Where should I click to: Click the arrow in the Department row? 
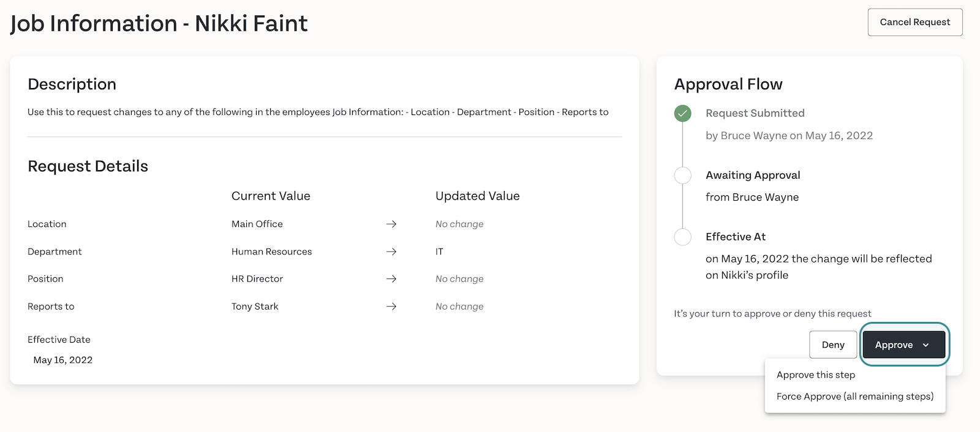(x=391, y=251)
